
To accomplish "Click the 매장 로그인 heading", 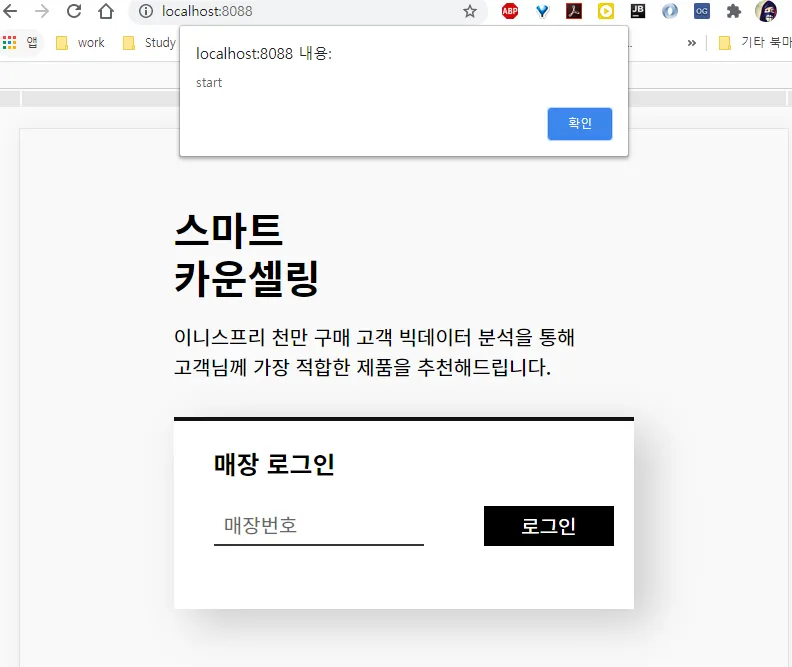I will (274, 464).
